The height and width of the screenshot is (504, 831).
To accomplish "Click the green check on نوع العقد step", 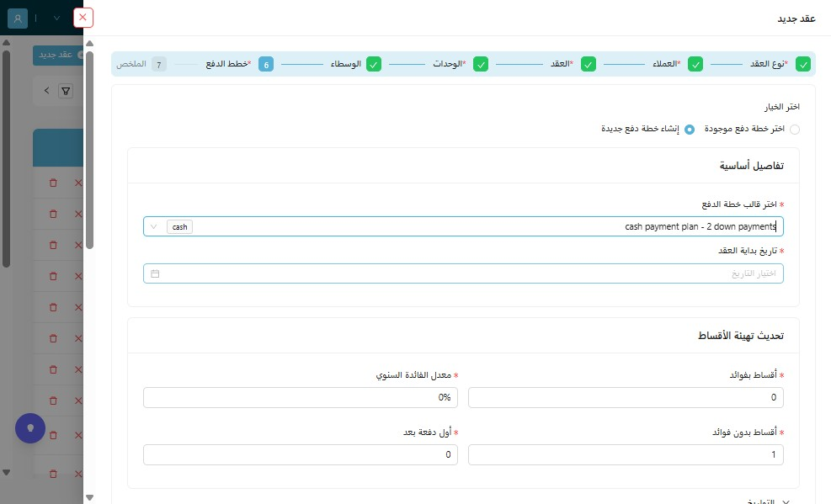I will pos(803,64).
